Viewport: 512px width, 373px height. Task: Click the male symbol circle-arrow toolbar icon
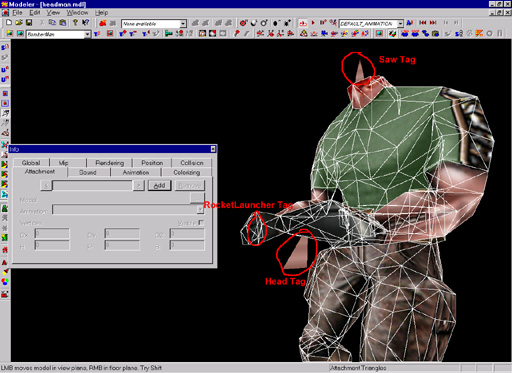pos(264,23)
